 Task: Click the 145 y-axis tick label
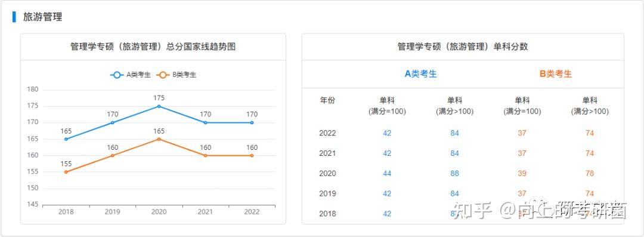point(32,205)
